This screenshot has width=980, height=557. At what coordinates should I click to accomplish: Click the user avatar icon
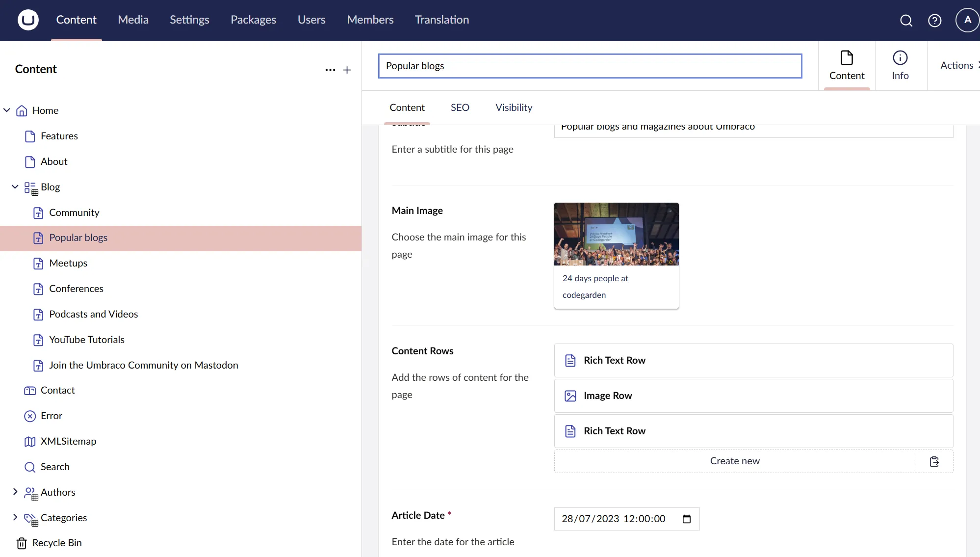click(x=967, y=20)
